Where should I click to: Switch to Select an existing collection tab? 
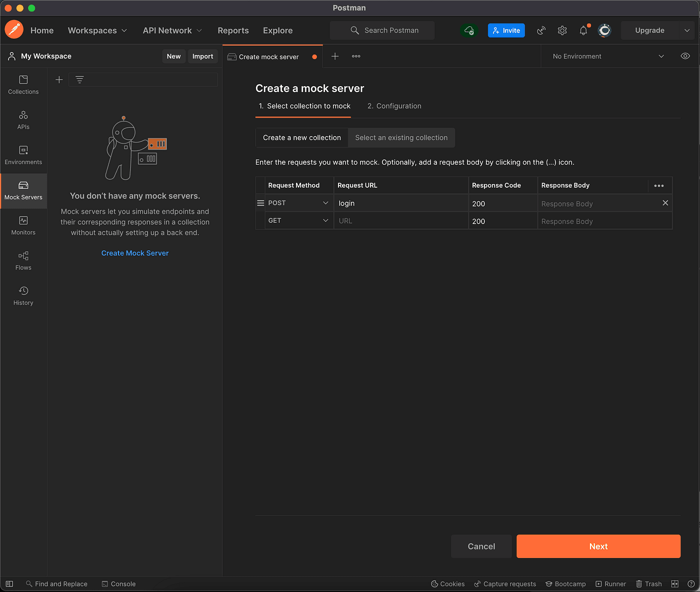point(401,138)
